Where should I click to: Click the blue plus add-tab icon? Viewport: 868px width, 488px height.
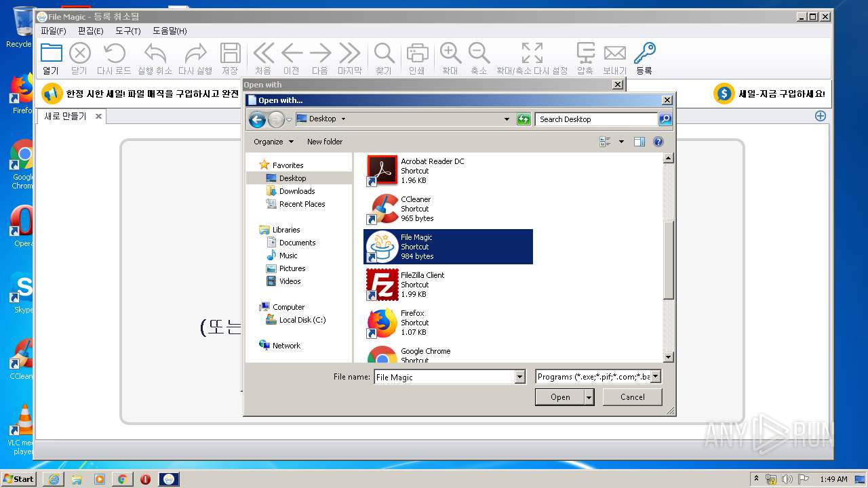(x=821, y=116)
